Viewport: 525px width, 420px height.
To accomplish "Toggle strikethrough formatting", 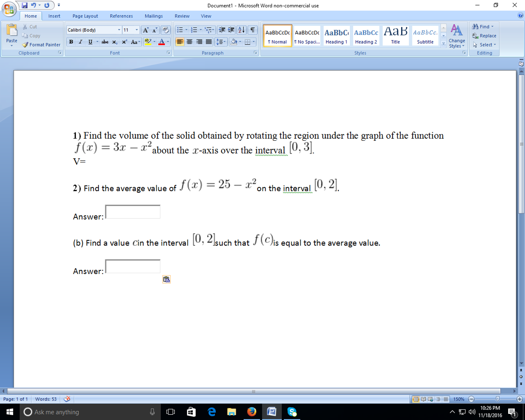I will [x=105, y=42].
